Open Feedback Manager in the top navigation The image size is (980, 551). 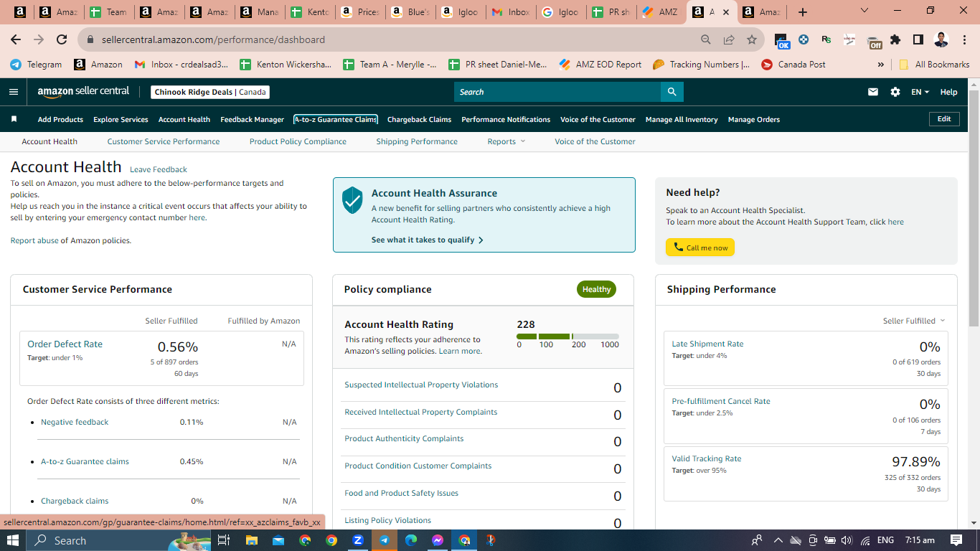point(253,119)
